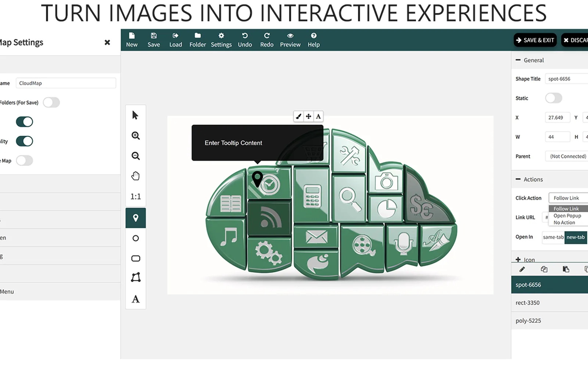This screenshot has height=368, width=588.
Task: Select the circle shape tool
Action: pyautogui.click(x=136, y=238)
